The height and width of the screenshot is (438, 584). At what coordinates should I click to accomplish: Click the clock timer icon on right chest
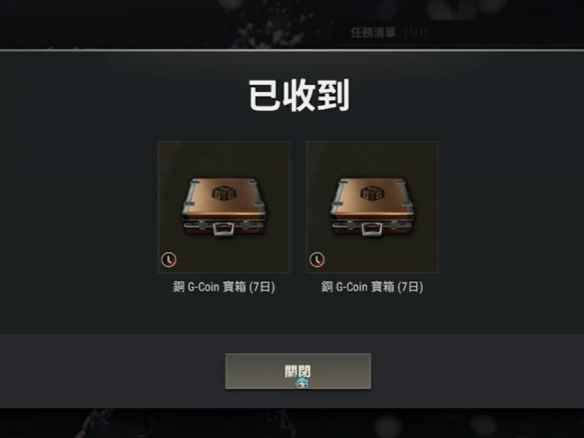coord(317,260)
